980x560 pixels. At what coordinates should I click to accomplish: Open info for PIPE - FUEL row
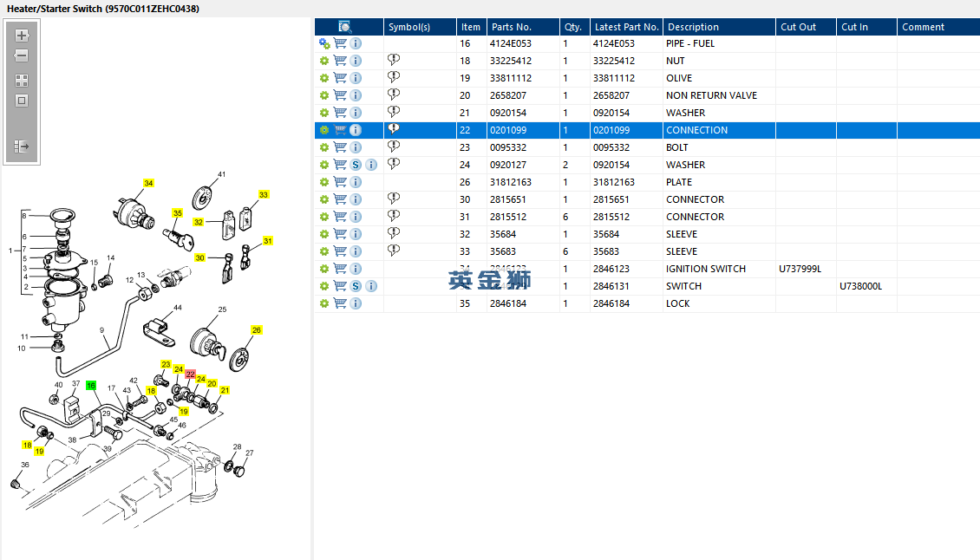click(x=356, y=43)
